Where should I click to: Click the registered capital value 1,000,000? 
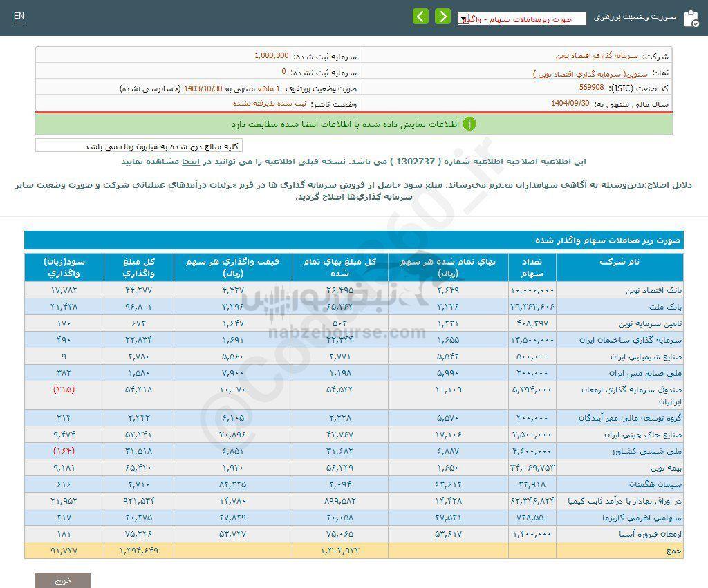tap(271, 55)
